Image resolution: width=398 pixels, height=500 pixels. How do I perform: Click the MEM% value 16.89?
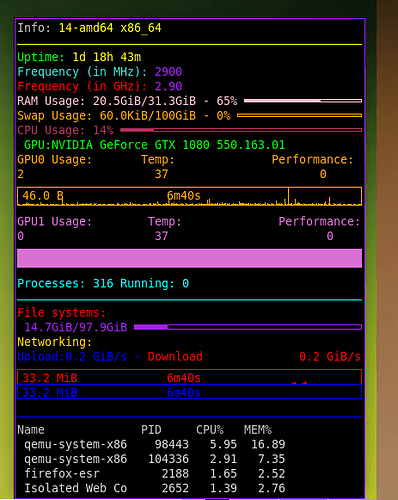click(268, 444)
